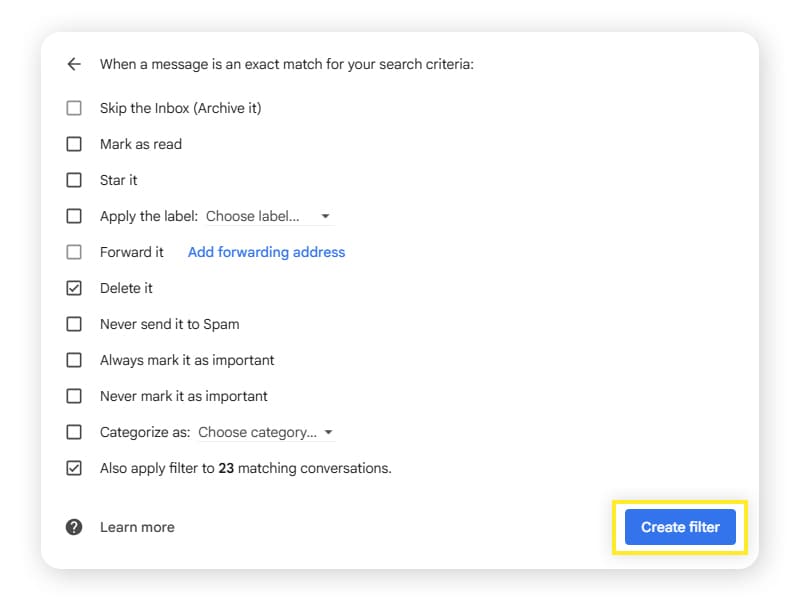Click the Create filter button
This screenshot has width=800, height=600.
click(x=680, y=527)
